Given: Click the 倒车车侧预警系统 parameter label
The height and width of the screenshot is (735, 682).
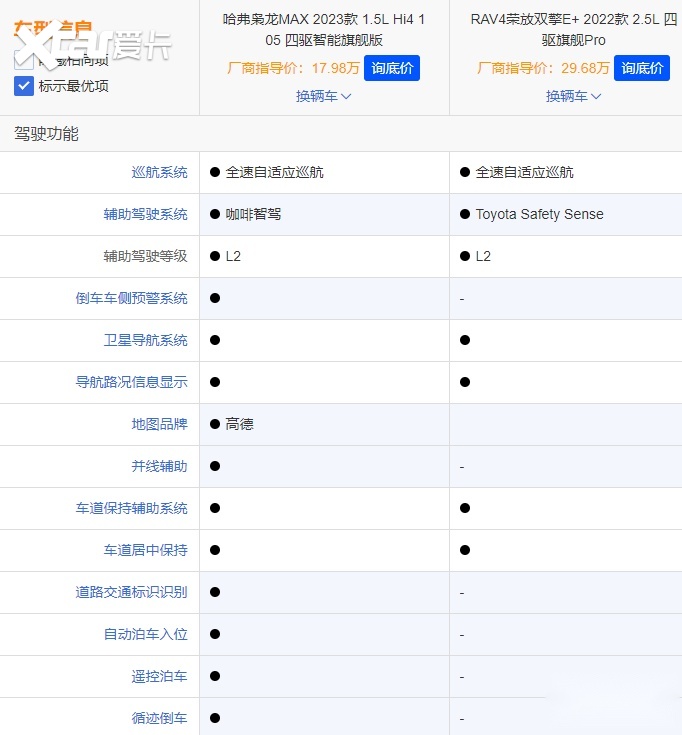Looking at the screenshot, I should [131, 298].
